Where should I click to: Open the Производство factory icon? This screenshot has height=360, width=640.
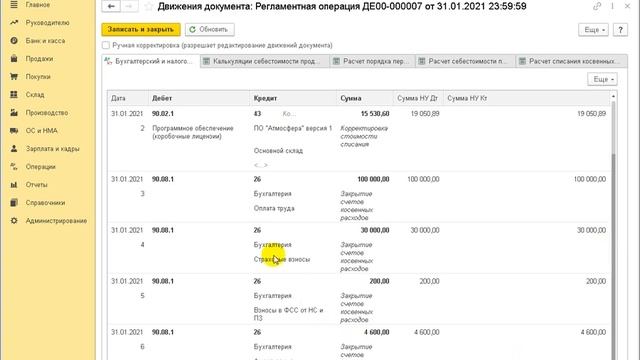pyautogui.click(x=14, y=112)
